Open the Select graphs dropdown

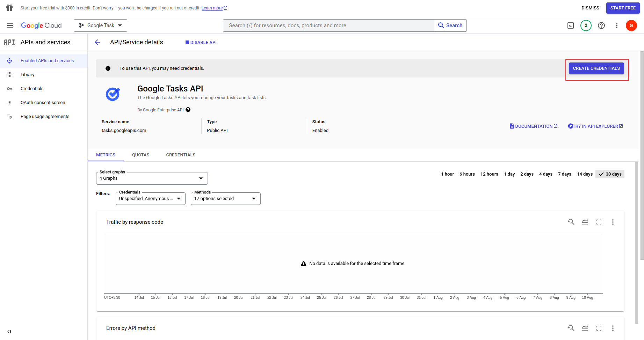pyautogui.click(x=152, y=178)
